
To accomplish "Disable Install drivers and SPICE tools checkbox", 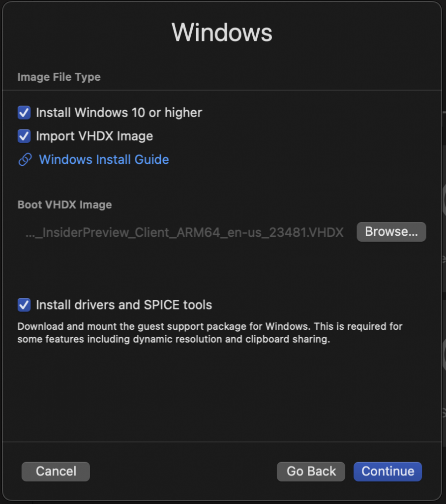I will (24, 305).
